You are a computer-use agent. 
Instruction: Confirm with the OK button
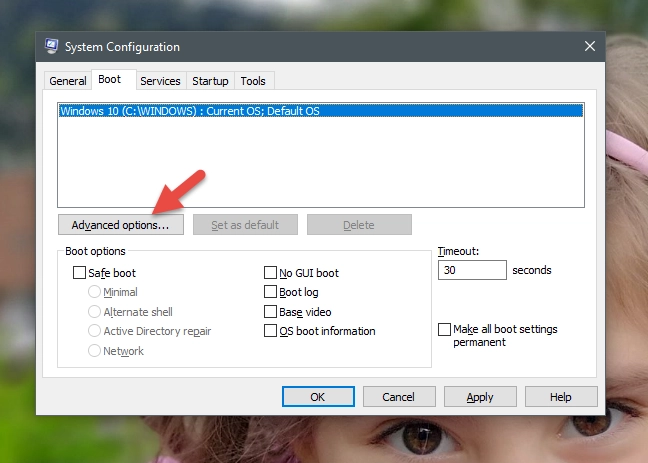pyautogui.click(x=318, y=397)
